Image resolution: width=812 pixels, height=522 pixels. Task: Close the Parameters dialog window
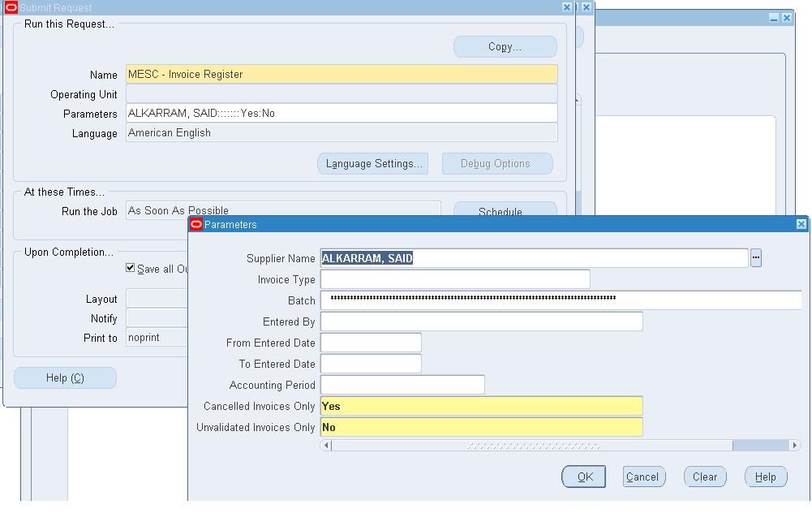(x=801, y=225)
